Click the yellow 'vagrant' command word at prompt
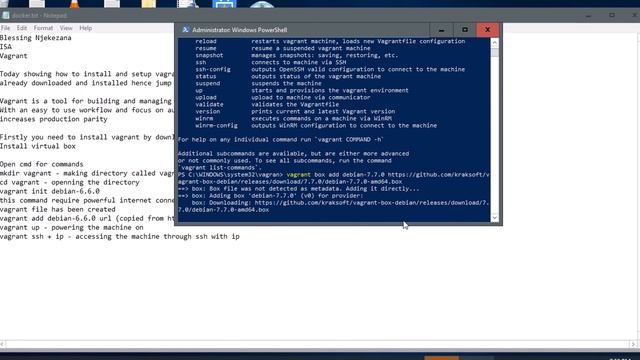This screenshot has width=640, height=360. [298, 175]
